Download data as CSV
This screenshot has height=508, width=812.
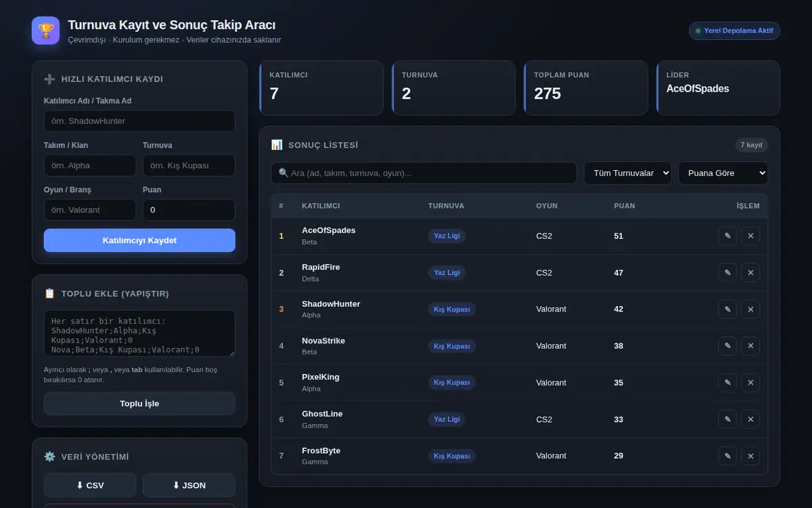(x=90, y=485)
